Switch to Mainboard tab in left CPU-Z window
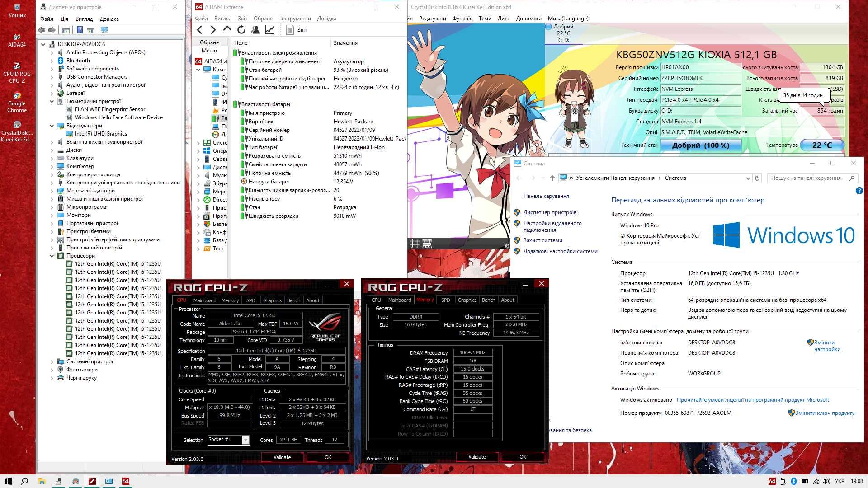Screen dimensions: 868x488 [x=204, y=300]
